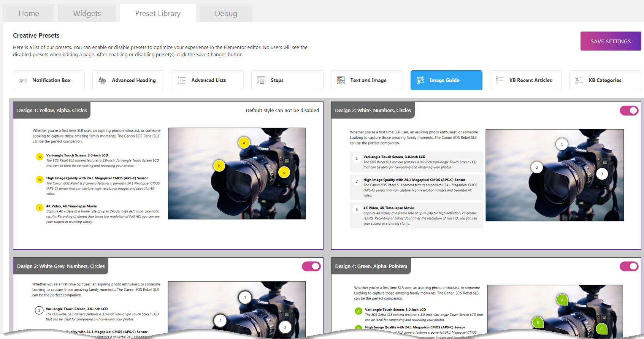Click list number '1' in Design 2
This screenshot has height=339, width=644.
tap(357, 158)
